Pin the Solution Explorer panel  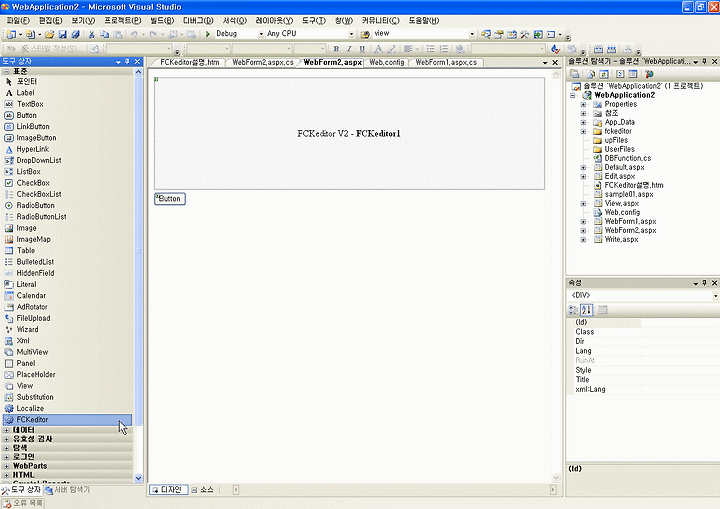pos(704,61)
